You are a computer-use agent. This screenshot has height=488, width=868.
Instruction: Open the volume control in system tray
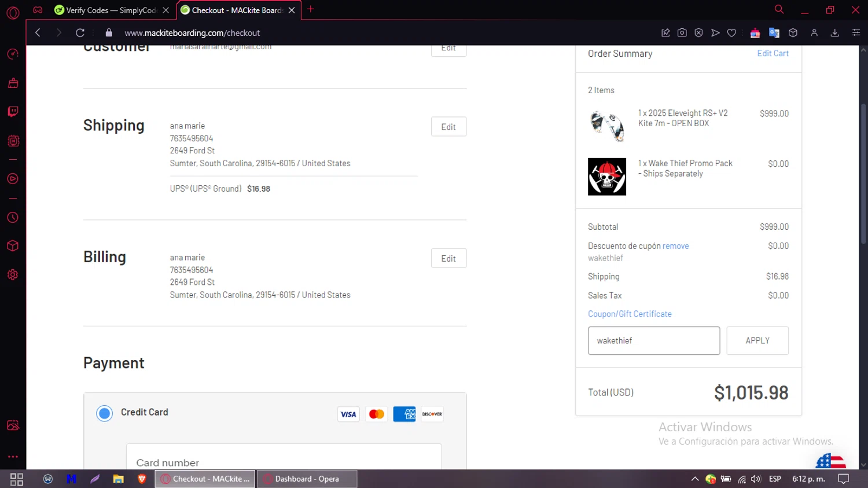(x=756, y=479)
